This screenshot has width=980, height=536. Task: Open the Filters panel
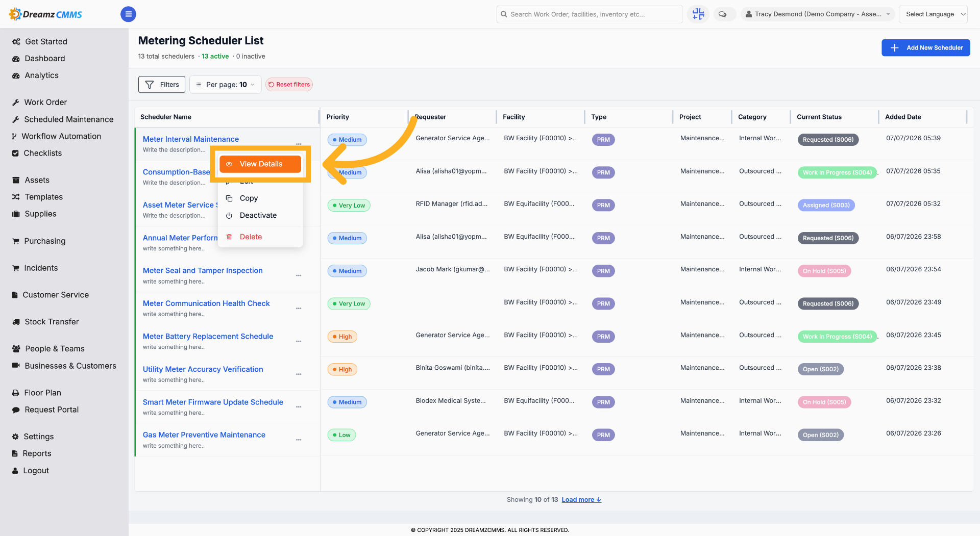(162, 85)
